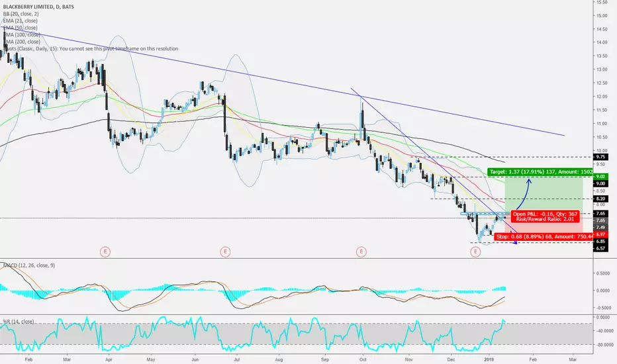Click the 12.00 price axis tick
This screenshot has width=617, height=364.
601,97
